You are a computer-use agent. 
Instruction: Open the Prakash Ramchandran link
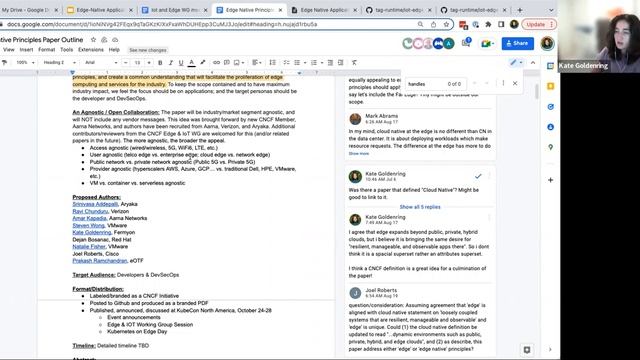100,260
